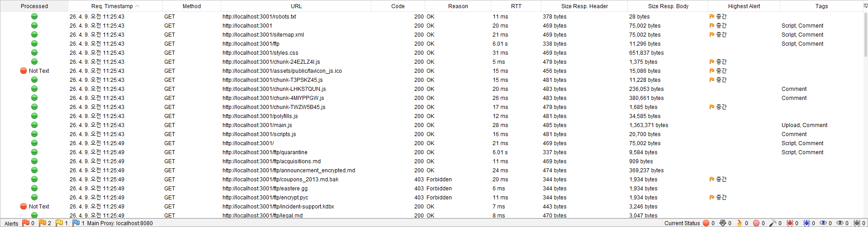868x227 pixels.
Task: Click the yellow low alerts flag
Action: click(59, 223)
